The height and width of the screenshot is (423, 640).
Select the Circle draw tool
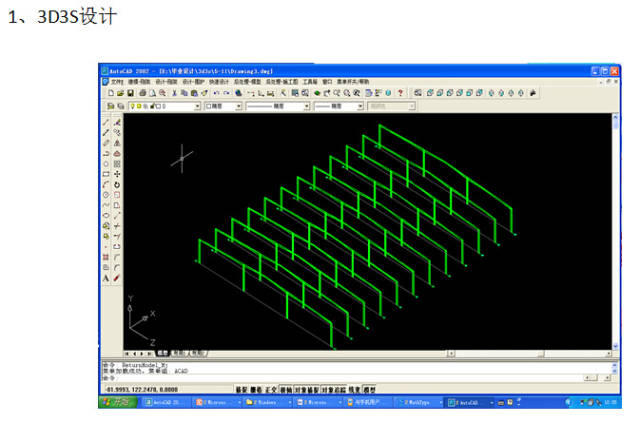click(106, 195)
